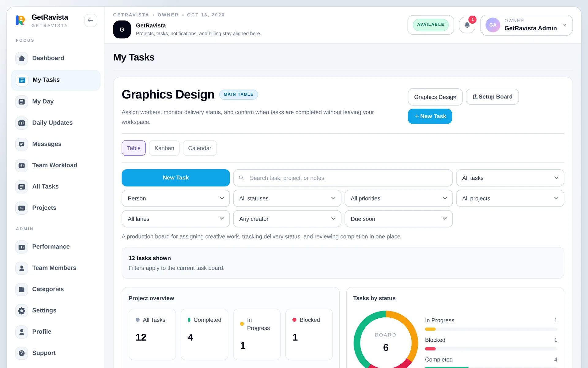Click the My Day sidebar icon
The height and width of the screenshot is (368, 588).
(21, 102)
